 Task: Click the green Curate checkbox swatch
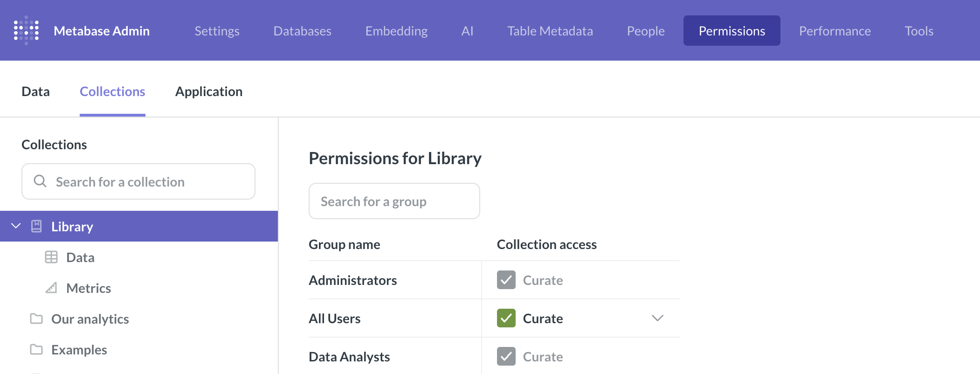tap(506, 318)
